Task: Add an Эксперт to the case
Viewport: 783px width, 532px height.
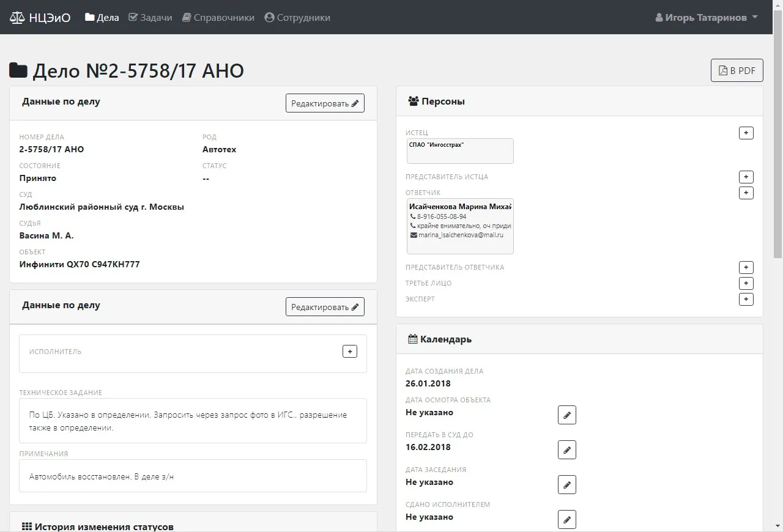Action: (746, 299)
